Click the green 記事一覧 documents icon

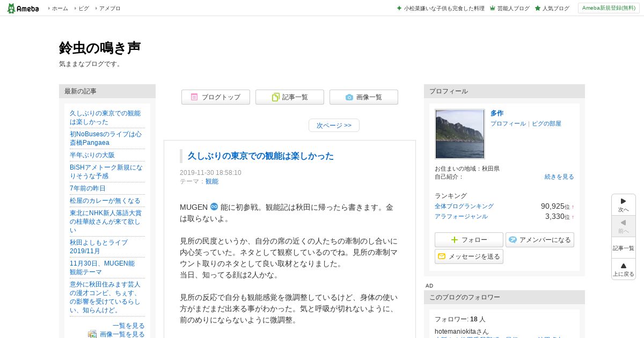click(275, 97)
